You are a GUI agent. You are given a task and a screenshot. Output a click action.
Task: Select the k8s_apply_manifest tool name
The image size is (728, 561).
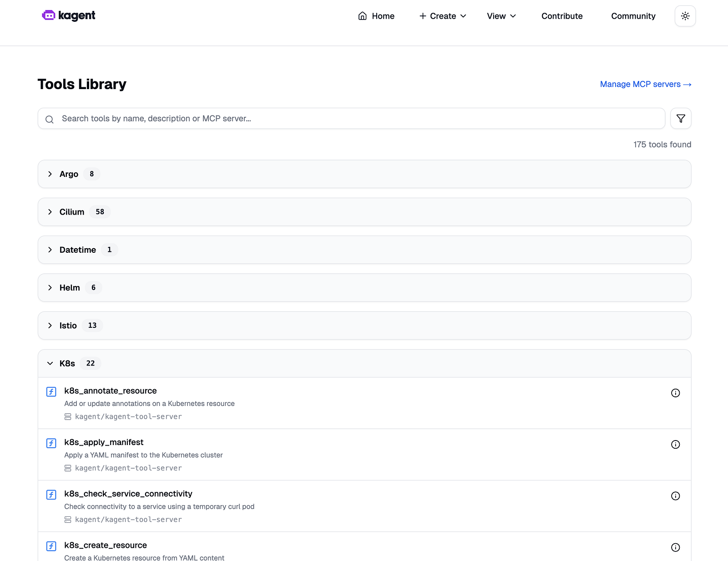[x=104, y=442]
